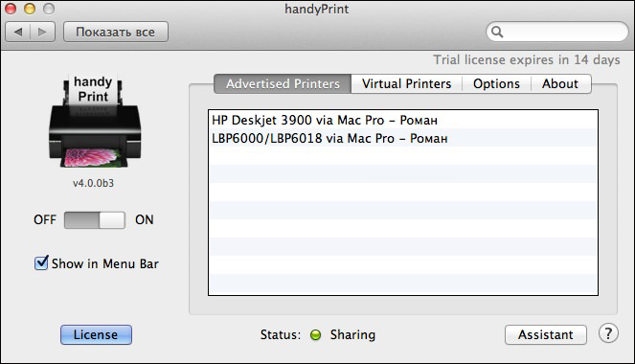Uncheck Show in Menu Bar
This screenshot has width=635, height=364.
tap(41, 263)
